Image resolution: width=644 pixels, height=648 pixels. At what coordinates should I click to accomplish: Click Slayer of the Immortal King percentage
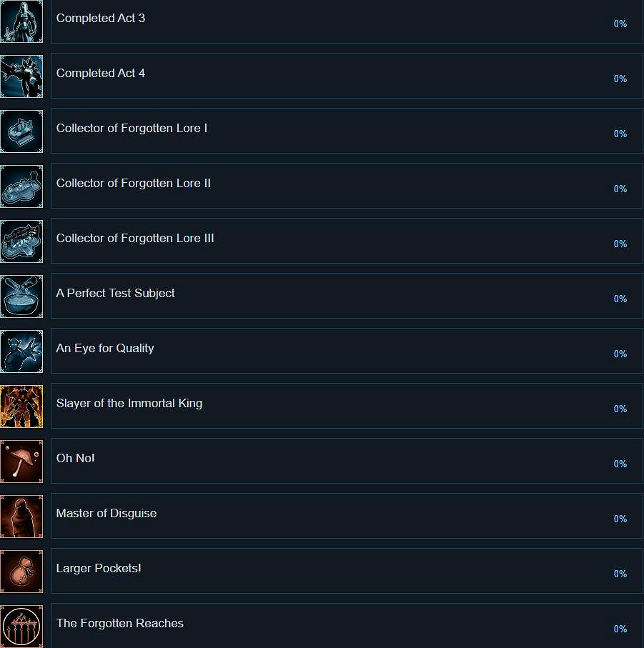[x=620, y=409]
